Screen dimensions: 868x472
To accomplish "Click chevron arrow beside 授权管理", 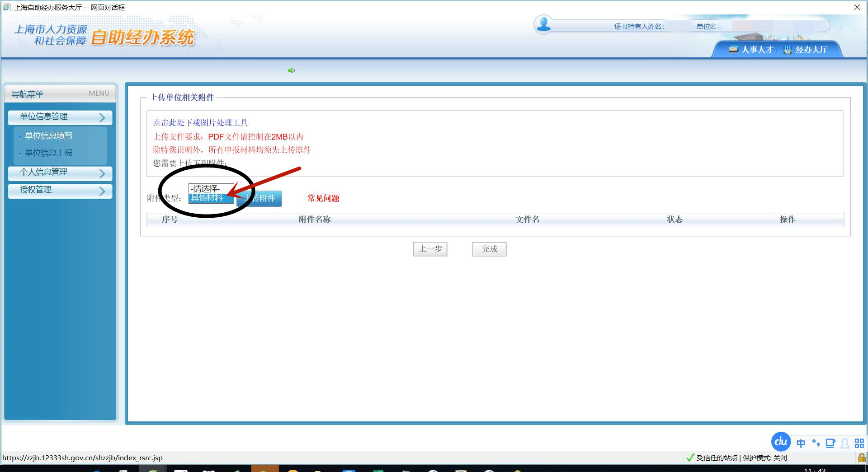I will click(x=102, y=192).
